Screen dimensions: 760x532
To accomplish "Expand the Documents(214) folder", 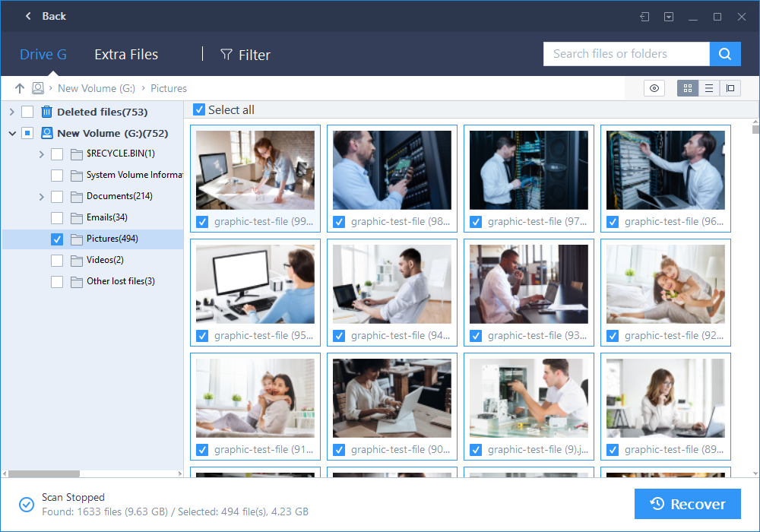I will (41, 196).
